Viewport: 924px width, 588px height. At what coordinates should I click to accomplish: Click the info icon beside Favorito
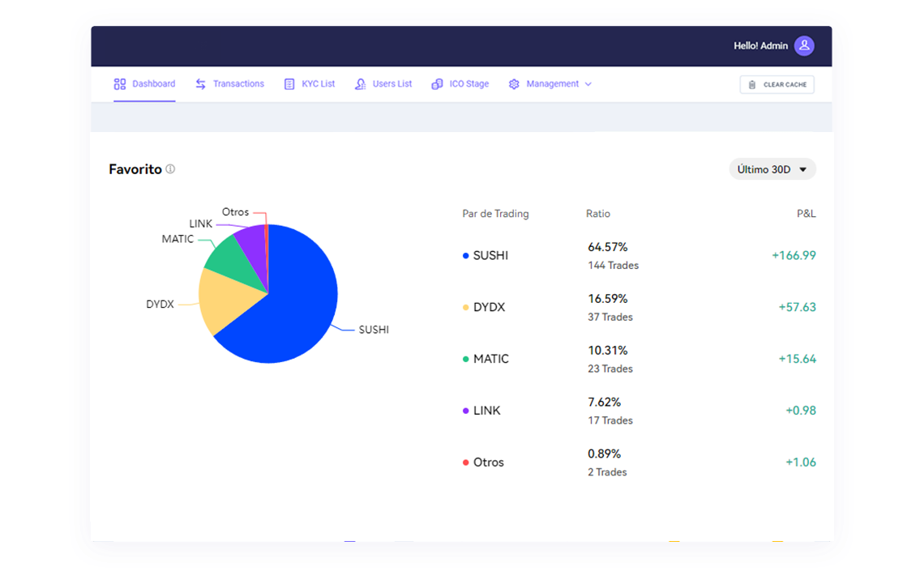tap(170, 169)
